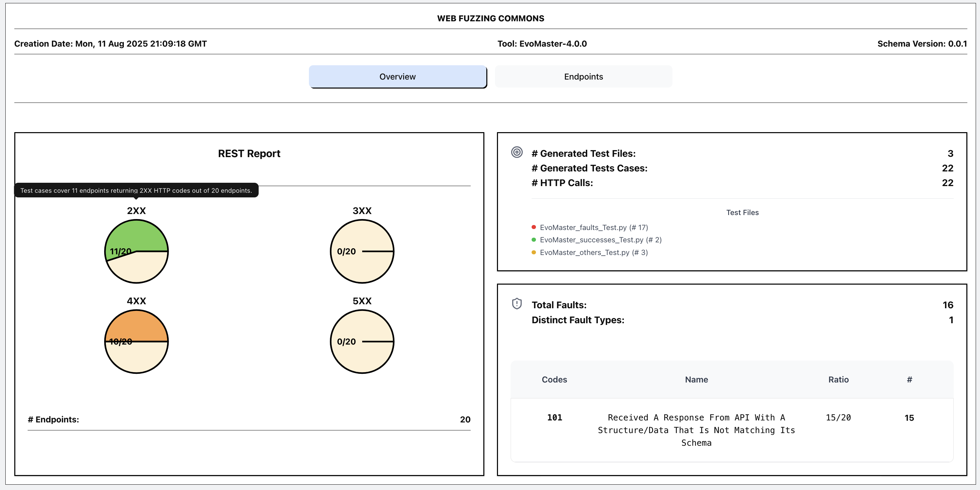Switch to the Endpoints tab
The image size is (980, 490).
coord(583,77)
